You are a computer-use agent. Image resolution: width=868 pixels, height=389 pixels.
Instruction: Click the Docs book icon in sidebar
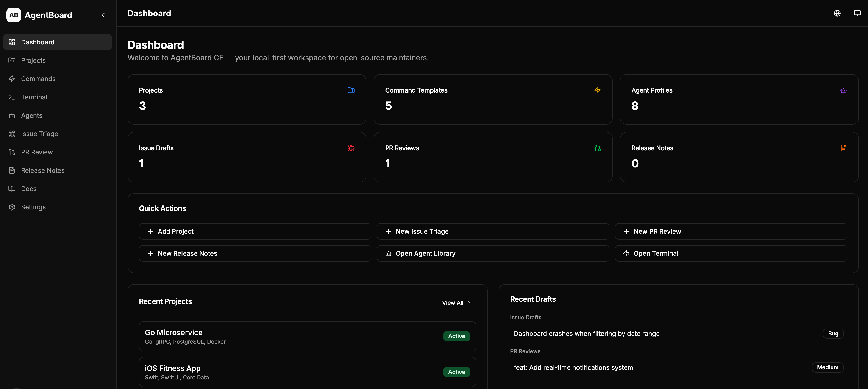[12, 189]
